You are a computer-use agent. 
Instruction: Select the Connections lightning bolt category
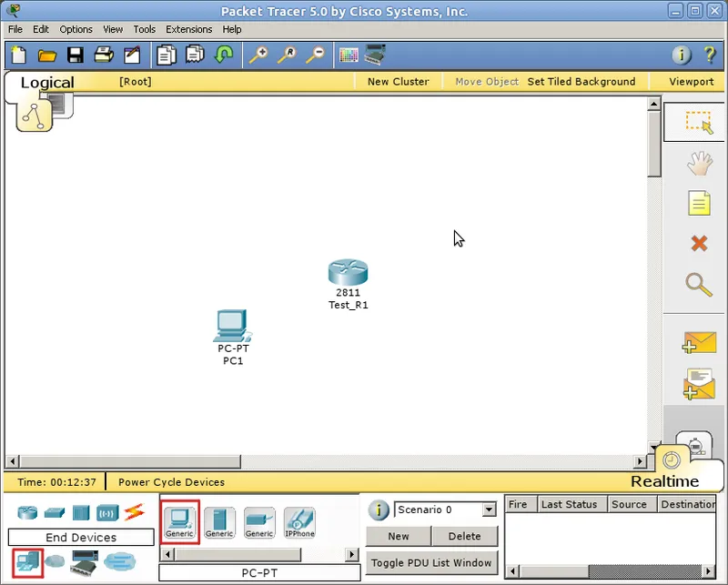click(135, 512)
